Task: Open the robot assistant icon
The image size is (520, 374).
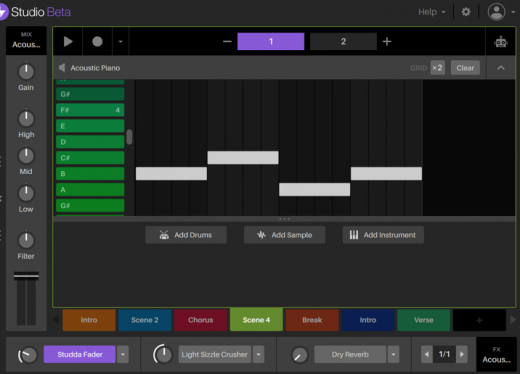Action: point(501,42)
